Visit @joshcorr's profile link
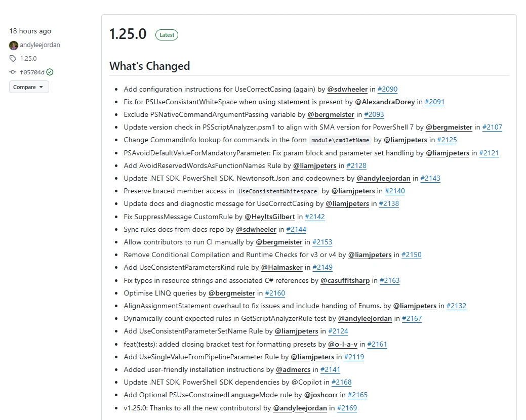The image size is (526, 420). (x=321, y=395)
